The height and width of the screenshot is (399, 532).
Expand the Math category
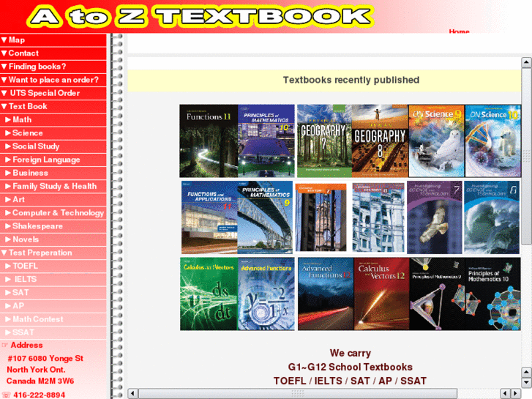coord(53,119)
